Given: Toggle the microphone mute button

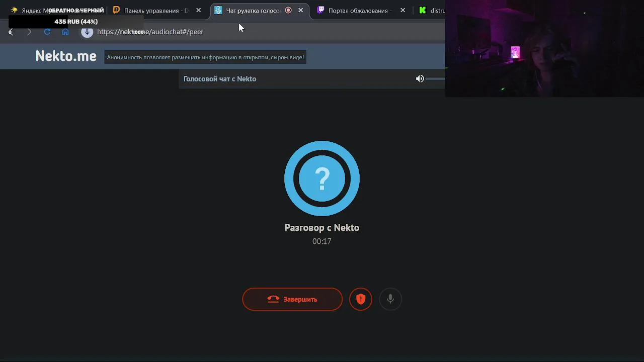Looking at the screenshot, I should click(390, 299).
